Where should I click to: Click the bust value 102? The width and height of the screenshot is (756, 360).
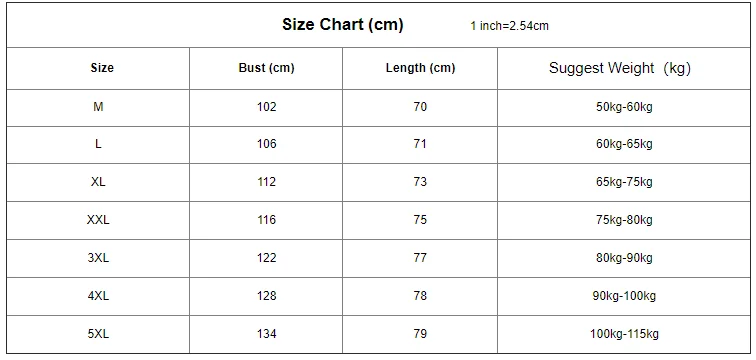point(267,107)
